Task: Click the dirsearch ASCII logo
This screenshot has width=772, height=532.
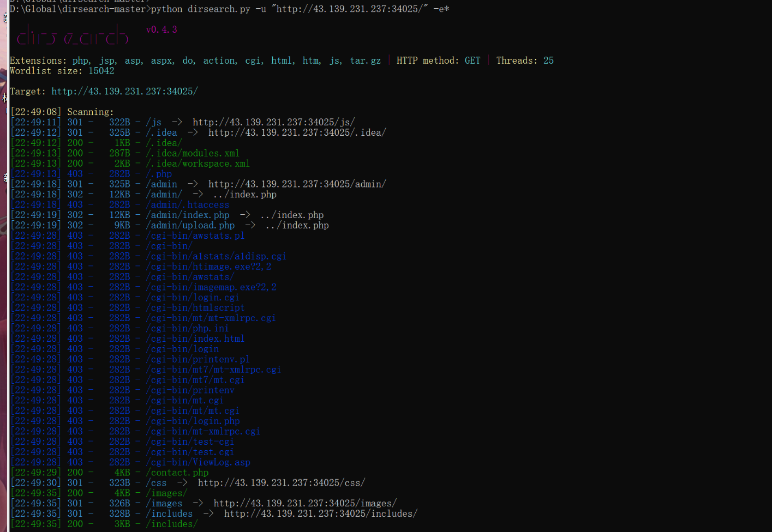Action: pyautogui.click(x=73, y=37)
